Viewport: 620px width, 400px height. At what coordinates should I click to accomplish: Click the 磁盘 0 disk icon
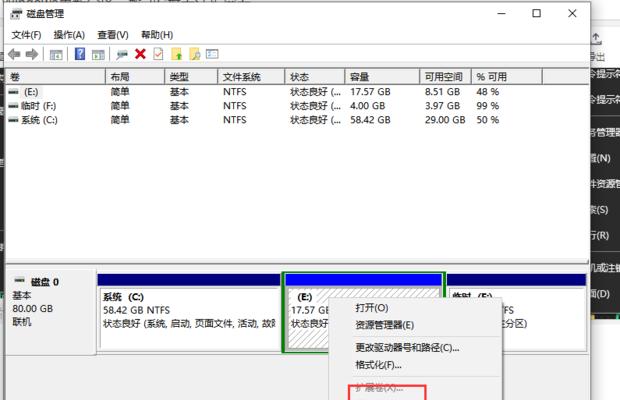point(19,281)
